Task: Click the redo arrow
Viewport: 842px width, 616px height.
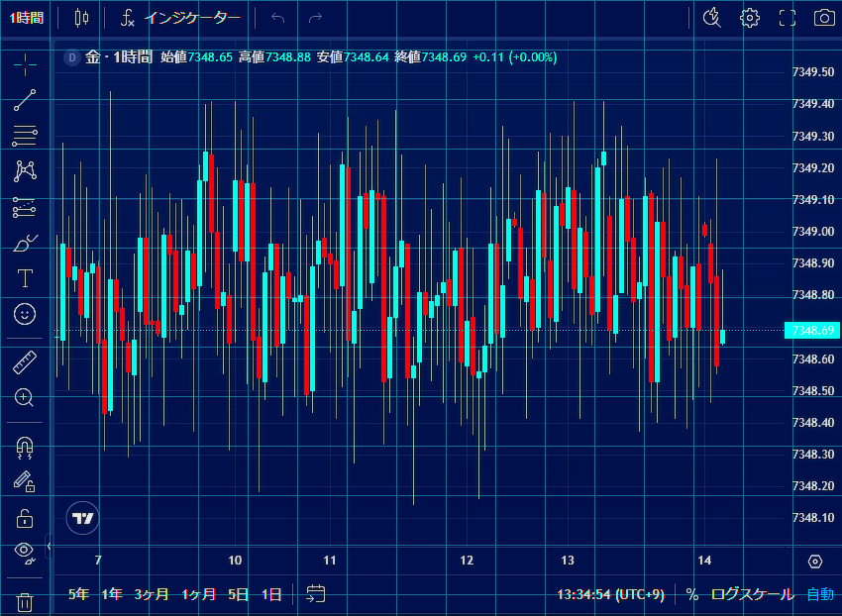Action: click(x=315, y=18)
